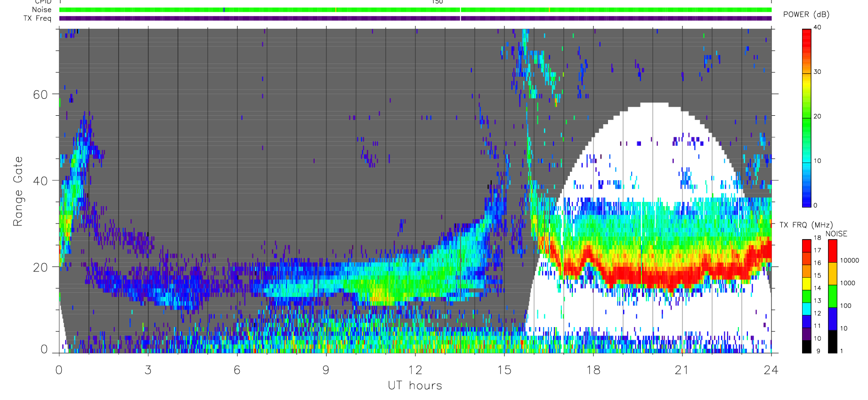Click the 10000 label on the noise scale
The height and width of the screenshot is (400, 868).
(x=850, y=261)
